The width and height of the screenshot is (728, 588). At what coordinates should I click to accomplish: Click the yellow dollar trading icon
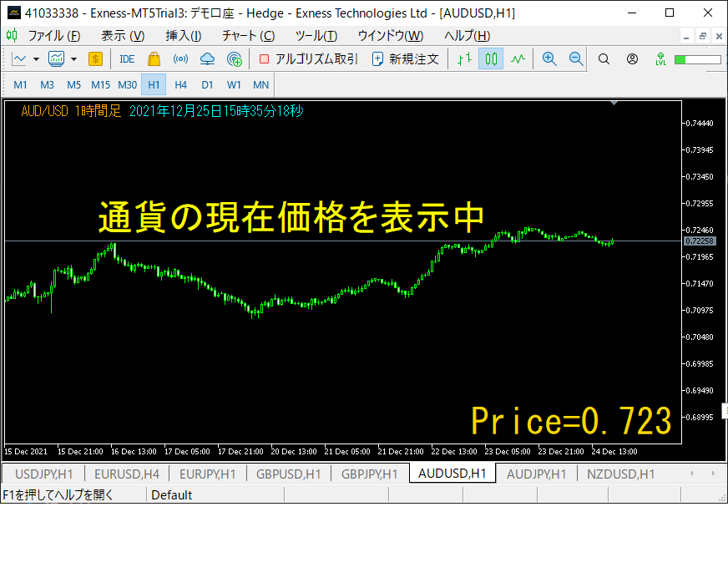tap(95, 59)
